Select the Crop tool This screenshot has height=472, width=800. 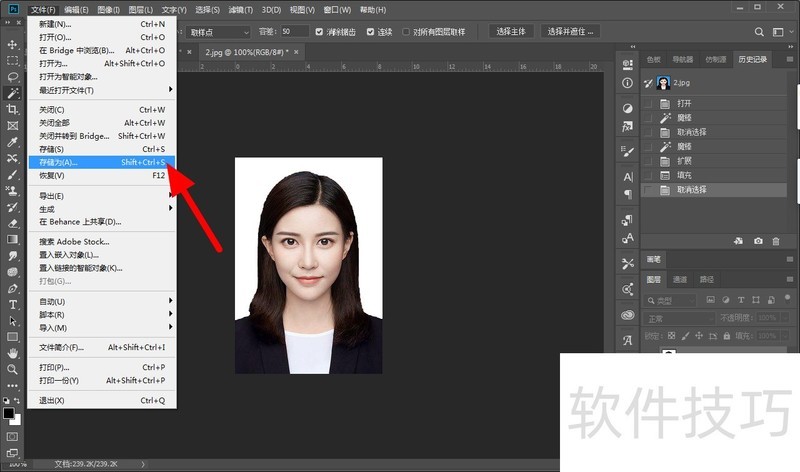click(13, 109)
